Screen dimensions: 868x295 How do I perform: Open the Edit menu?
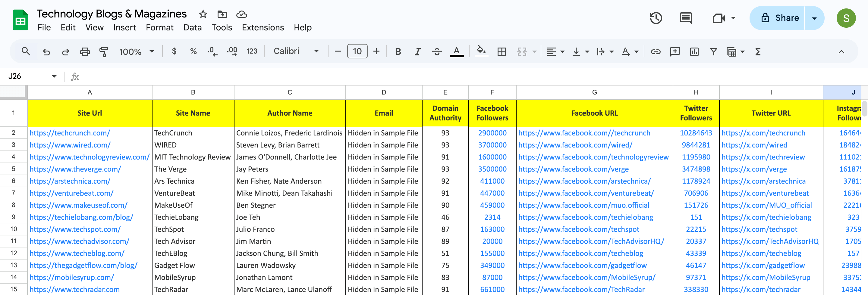click(68, 28)
